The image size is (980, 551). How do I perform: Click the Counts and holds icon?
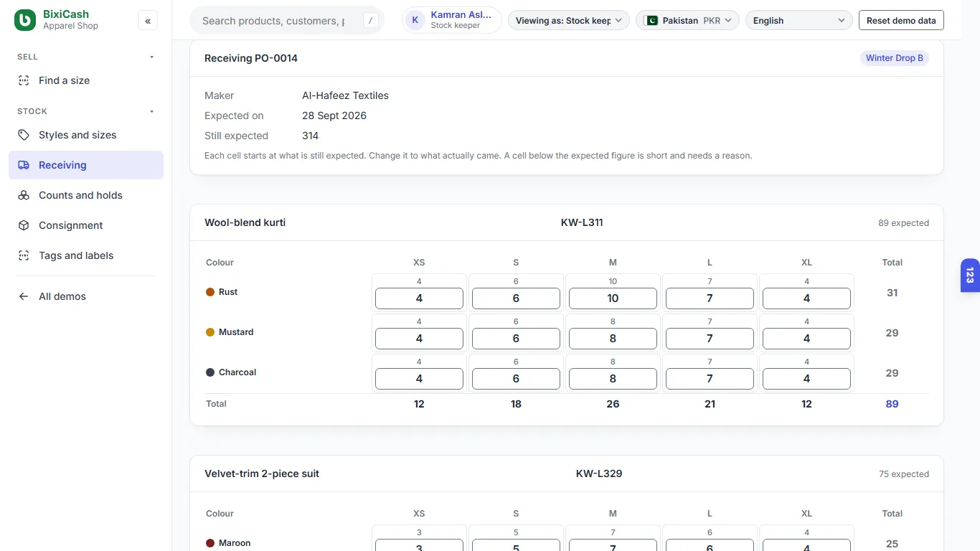(24, 195)
